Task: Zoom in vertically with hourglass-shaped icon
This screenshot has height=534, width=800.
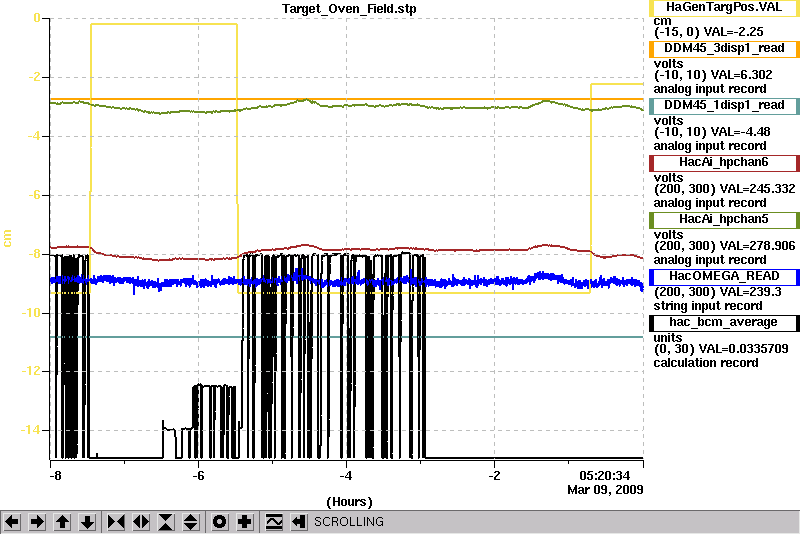Action: (166, 522)
